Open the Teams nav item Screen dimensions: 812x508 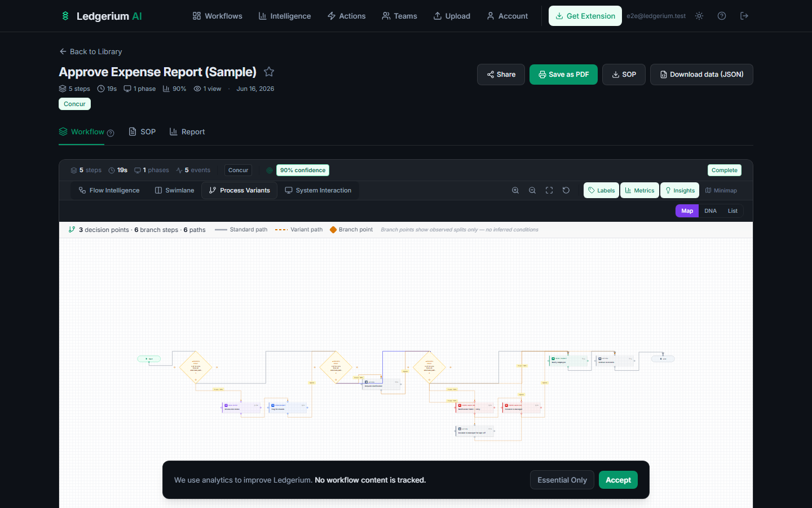tap(399, 16)
